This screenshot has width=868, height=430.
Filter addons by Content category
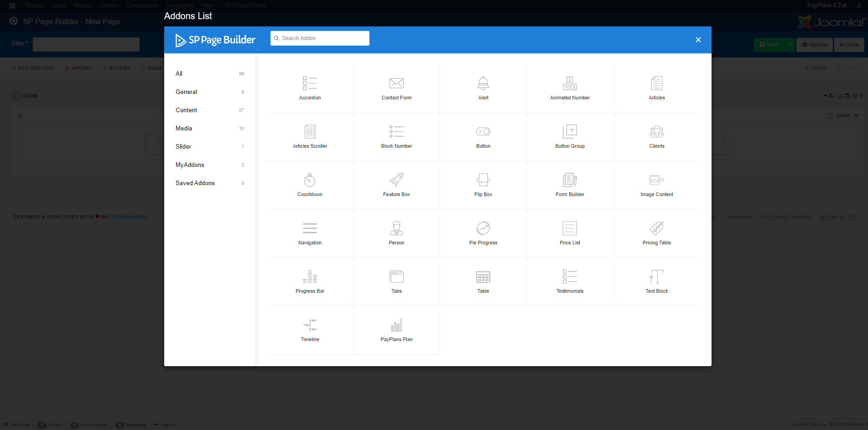point(210,110)
